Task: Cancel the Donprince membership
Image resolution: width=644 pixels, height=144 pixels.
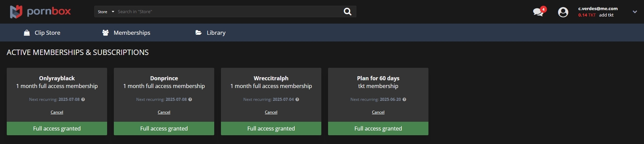Action: tap(164, 112)
